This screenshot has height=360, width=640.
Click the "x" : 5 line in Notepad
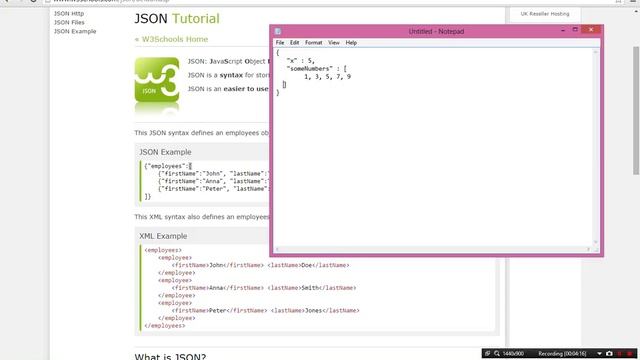pos(300,61)
